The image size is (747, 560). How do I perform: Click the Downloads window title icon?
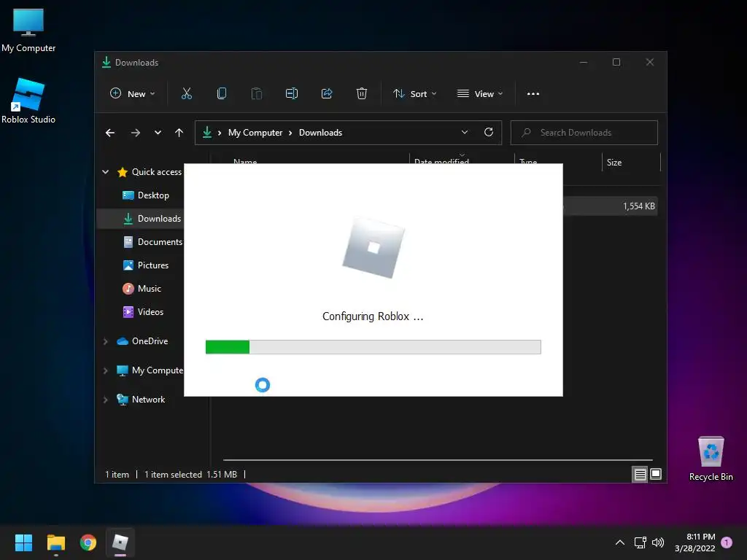[x=107, y=63]
